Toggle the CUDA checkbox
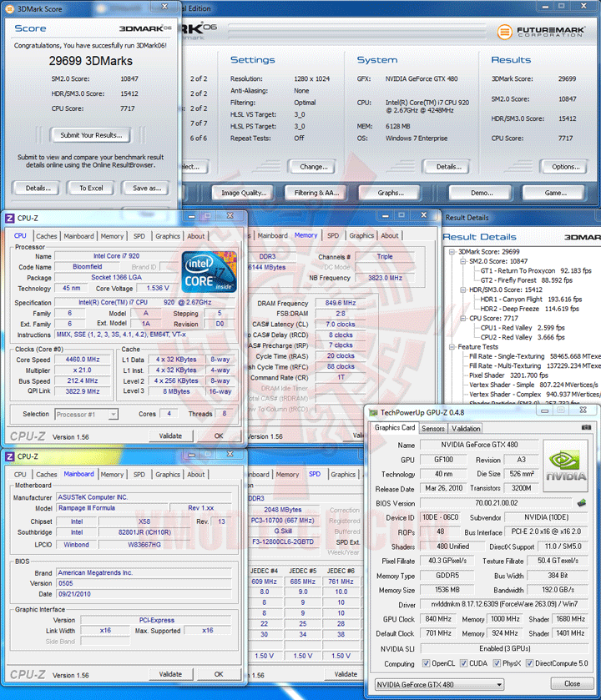 pos(463,663)
